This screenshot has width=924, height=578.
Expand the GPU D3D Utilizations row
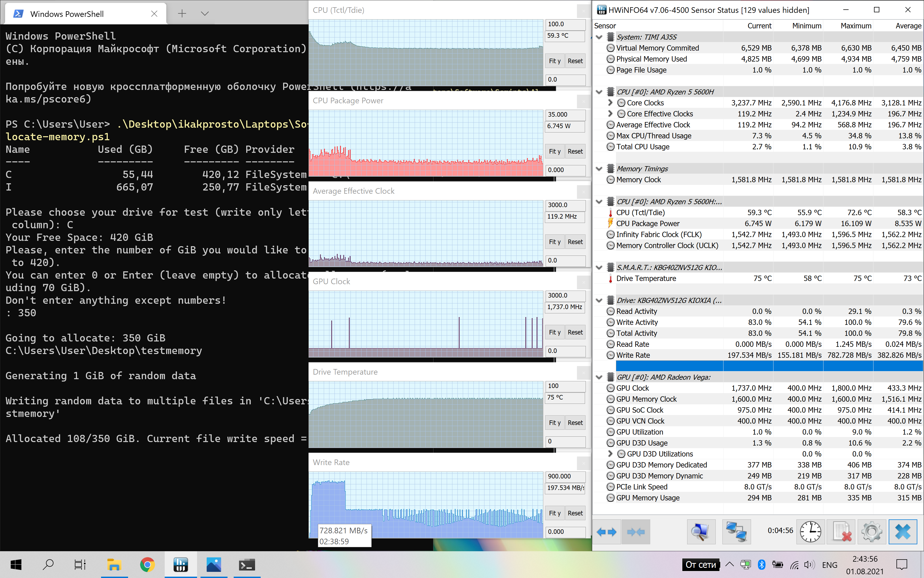click(610, 454)
